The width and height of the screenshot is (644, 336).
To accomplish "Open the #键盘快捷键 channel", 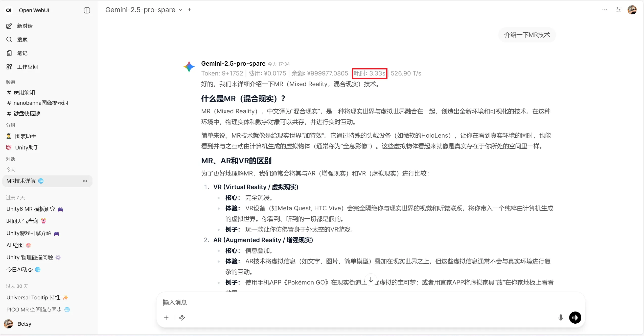I will tap(27, 114).
